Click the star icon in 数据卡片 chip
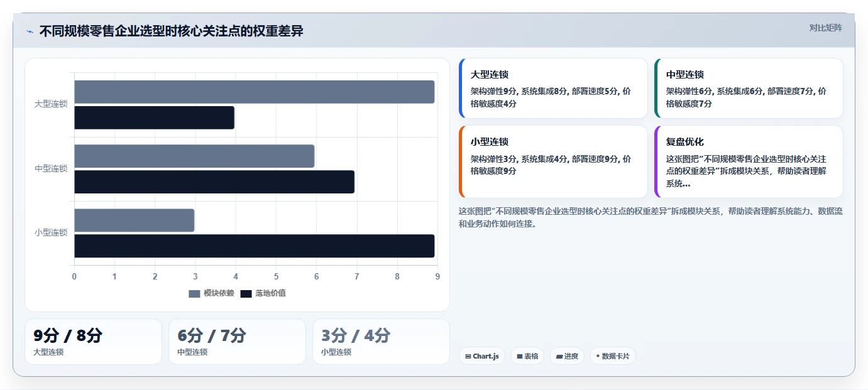 pos(598,356)
